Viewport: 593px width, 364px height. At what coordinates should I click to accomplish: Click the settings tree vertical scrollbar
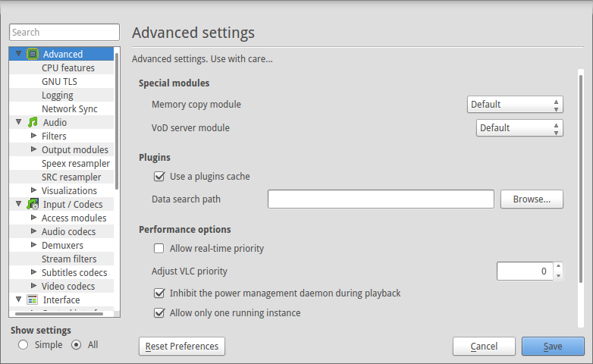[117, 121]
